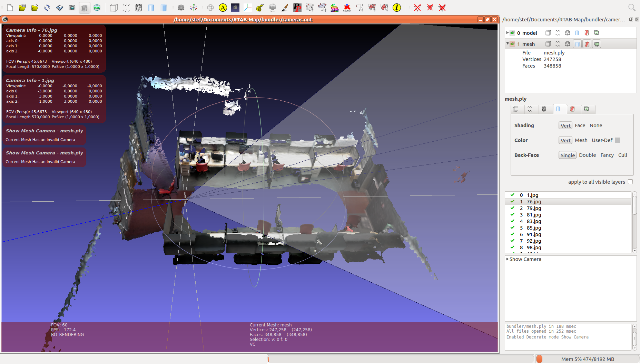Expand the model layer tree arrow
640x364 pixels.
tap(508, 33)
